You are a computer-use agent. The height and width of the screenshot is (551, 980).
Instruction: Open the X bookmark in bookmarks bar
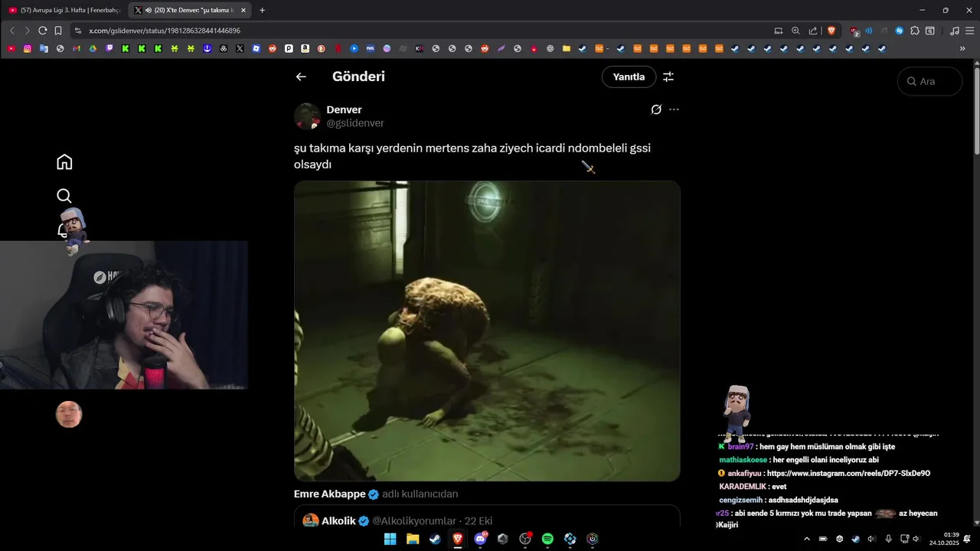coord(240,48)
